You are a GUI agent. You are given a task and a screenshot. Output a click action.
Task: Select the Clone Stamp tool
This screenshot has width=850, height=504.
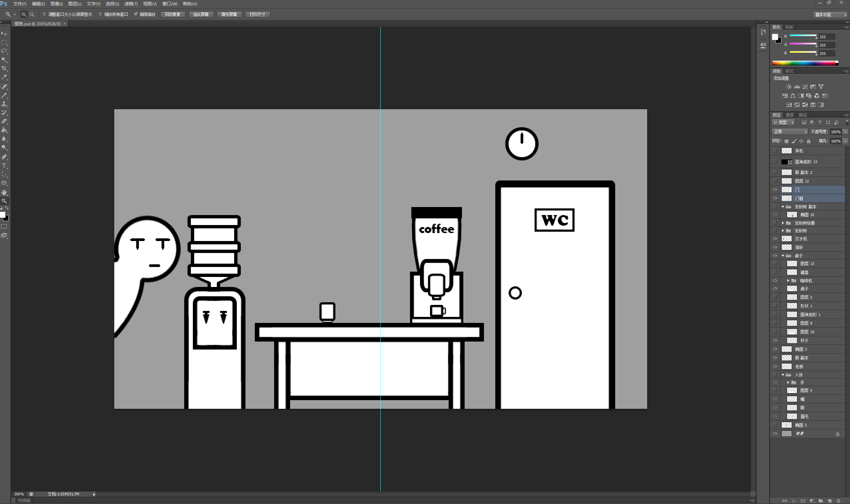click(x=4, y=104)
